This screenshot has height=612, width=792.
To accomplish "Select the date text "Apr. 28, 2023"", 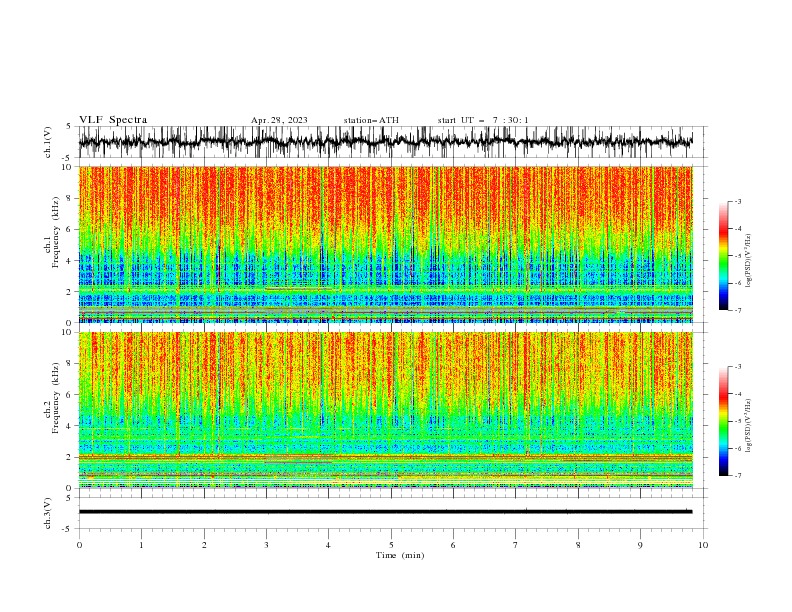I will (x=279, y=120).
